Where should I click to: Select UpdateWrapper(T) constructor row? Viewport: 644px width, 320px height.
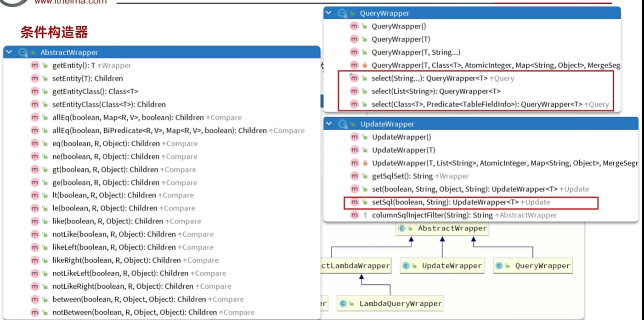click(481, 150)
